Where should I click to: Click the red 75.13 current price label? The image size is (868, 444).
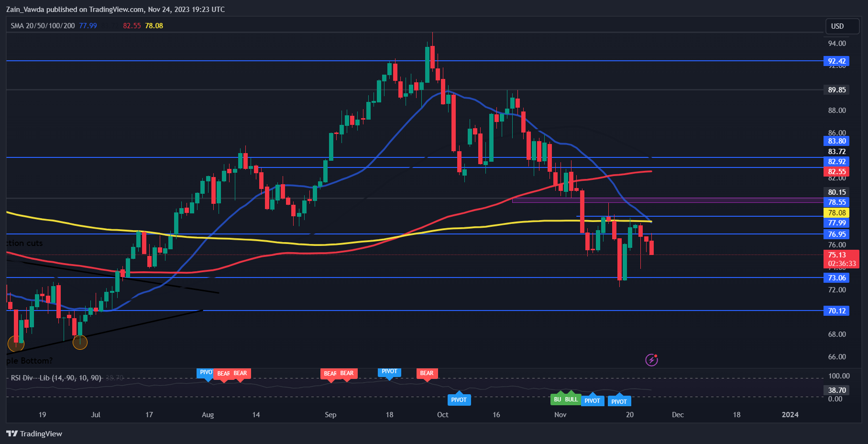[836, 255]
